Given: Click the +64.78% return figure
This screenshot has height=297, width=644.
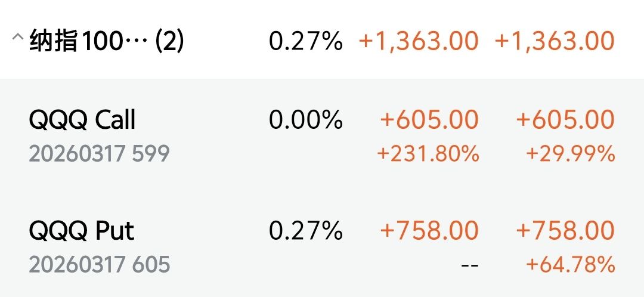Looking at the screenshot, I should coord(570,264).
